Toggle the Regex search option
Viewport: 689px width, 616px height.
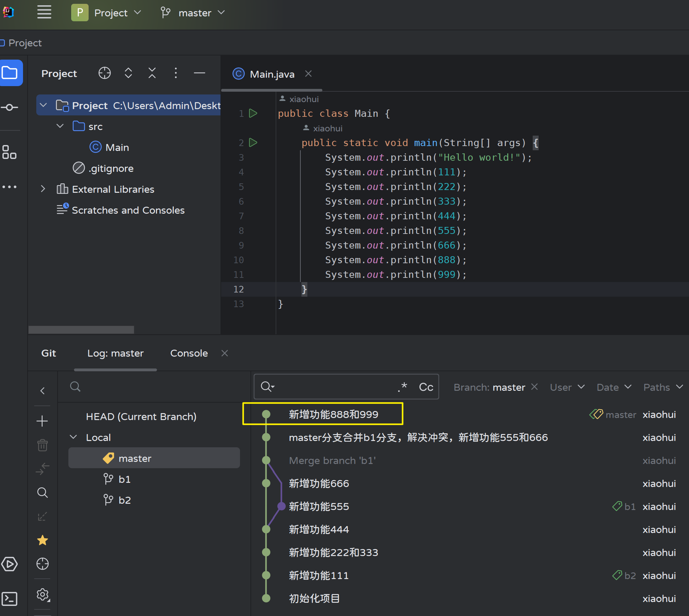[x=403, y=387]
